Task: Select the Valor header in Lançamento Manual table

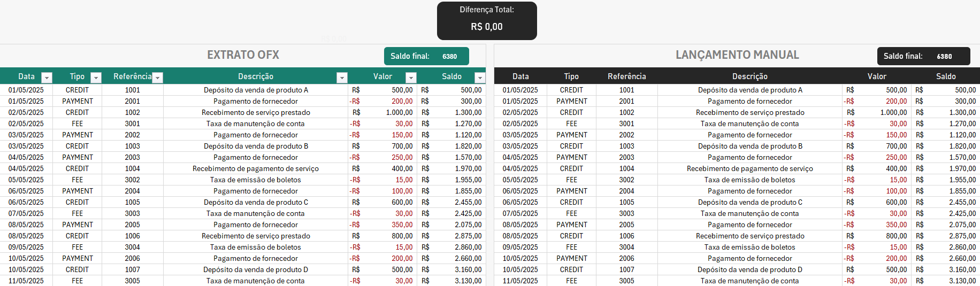Action: (x=877, y=76)
